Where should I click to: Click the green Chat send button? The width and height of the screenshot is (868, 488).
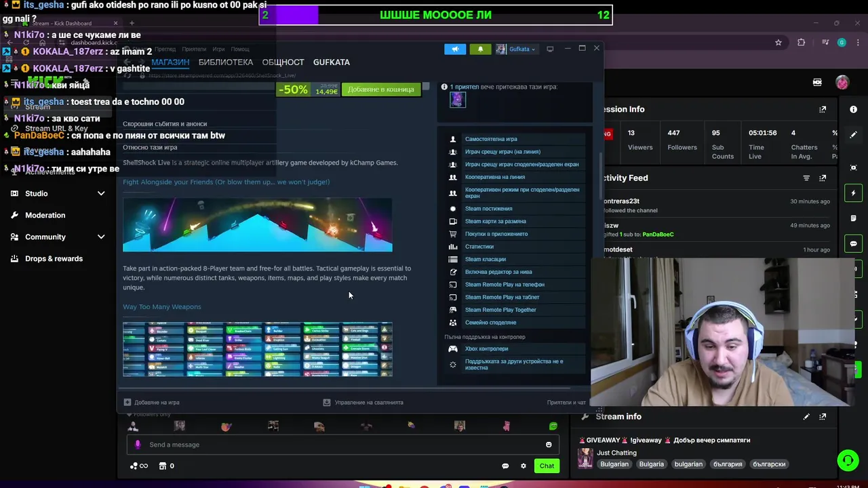547,466
